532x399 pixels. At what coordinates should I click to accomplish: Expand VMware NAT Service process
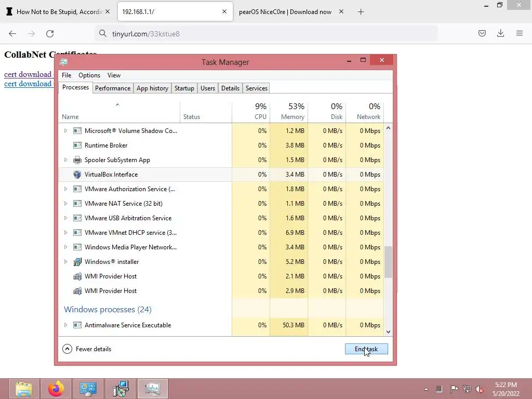coord(65,204)
